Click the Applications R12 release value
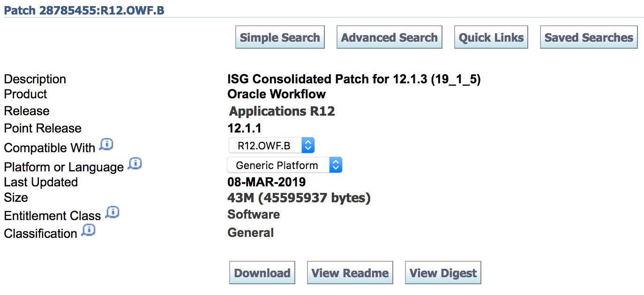 282,111
